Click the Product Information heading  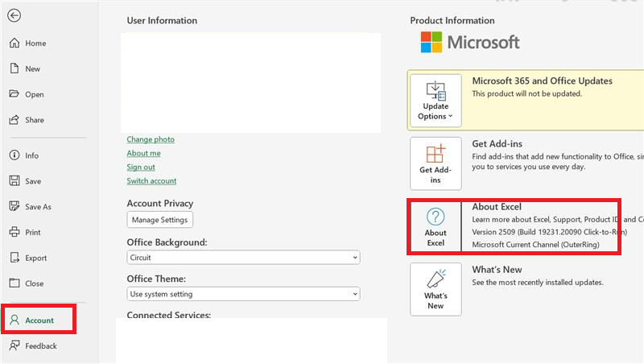pyautogui.click(x=452, y=21)
